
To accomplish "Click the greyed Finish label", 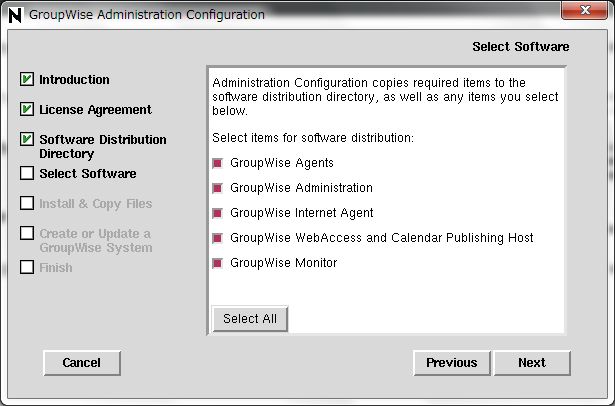I will pos(56,268).
